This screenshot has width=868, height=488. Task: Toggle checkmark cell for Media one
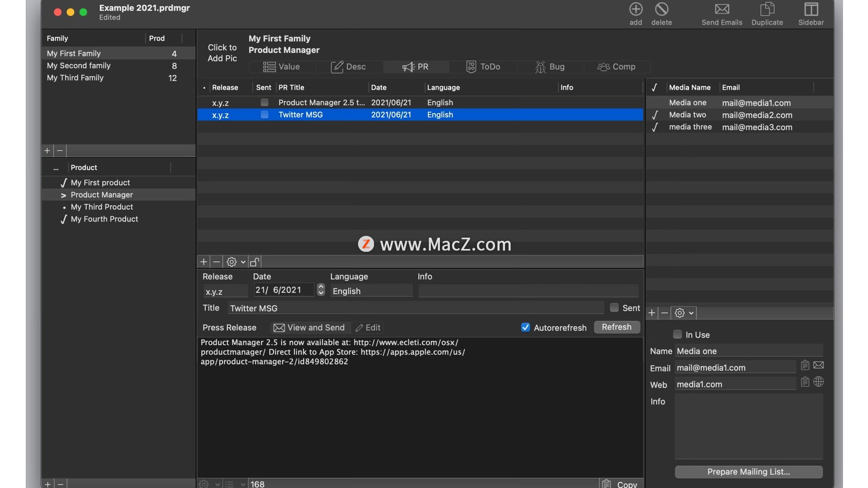click(x=655, y=103)
